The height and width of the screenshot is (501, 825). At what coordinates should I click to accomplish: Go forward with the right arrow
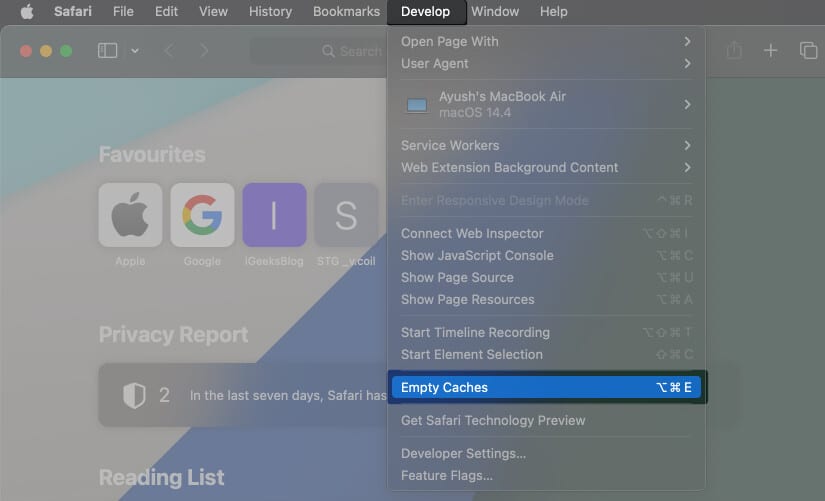204,51
